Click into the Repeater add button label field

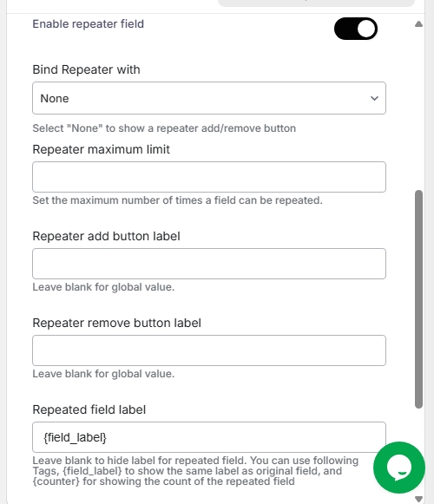pos(209,264)
